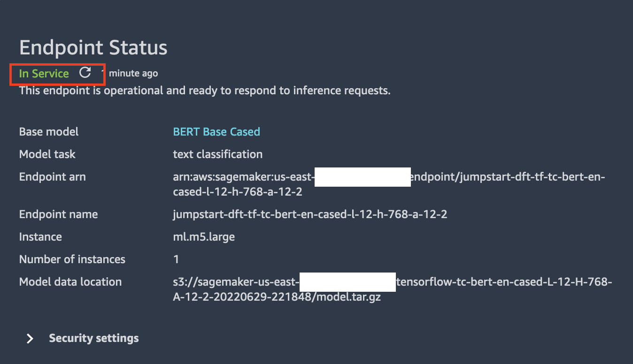Click the endpoint name jumpstart-dft-tf-tc-bert value
Screen dimensions: 633x364
click(x=309, y=214)
